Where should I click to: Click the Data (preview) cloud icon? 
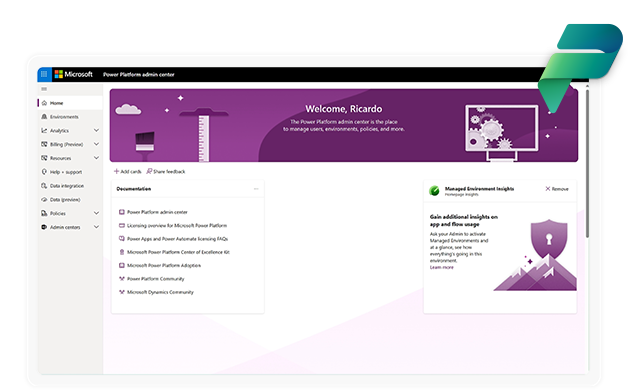44,199
